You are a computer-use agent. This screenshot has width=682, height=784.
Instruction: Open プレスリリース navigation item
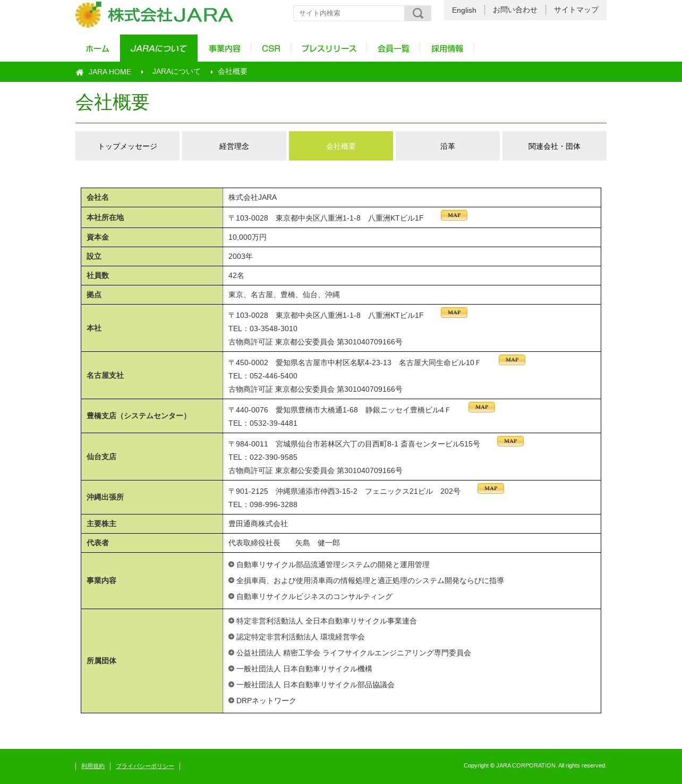329,48
